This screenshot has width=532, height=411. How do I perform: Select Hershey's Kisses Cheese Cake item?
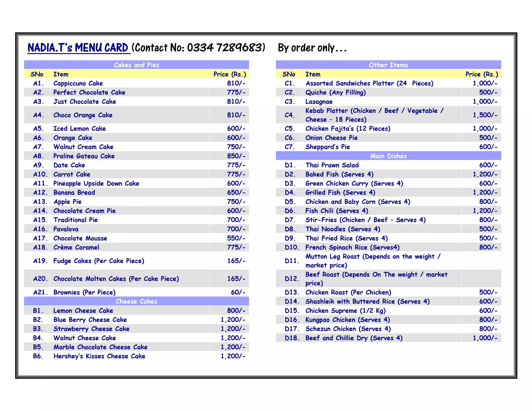(99, 356)
